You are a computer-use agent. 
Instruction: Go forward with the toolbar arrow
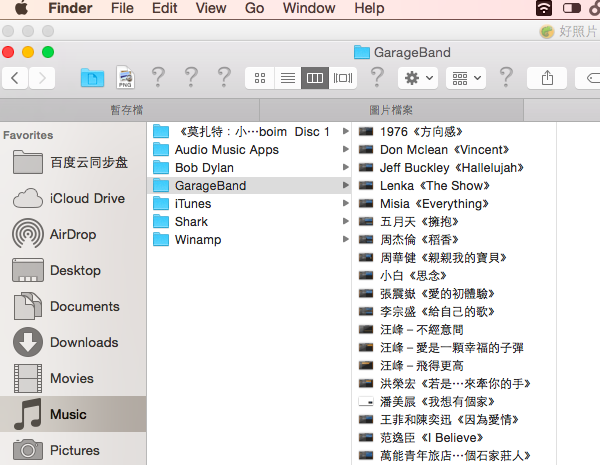42,78
